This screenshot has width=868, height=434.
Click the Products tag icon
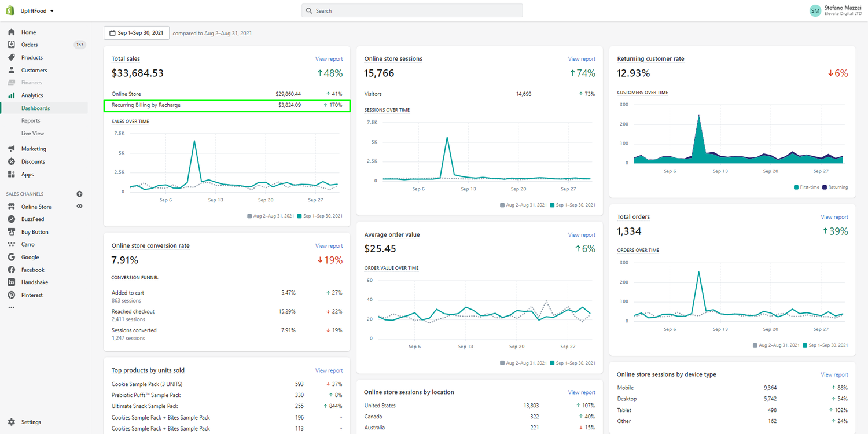tap(12, 57)
